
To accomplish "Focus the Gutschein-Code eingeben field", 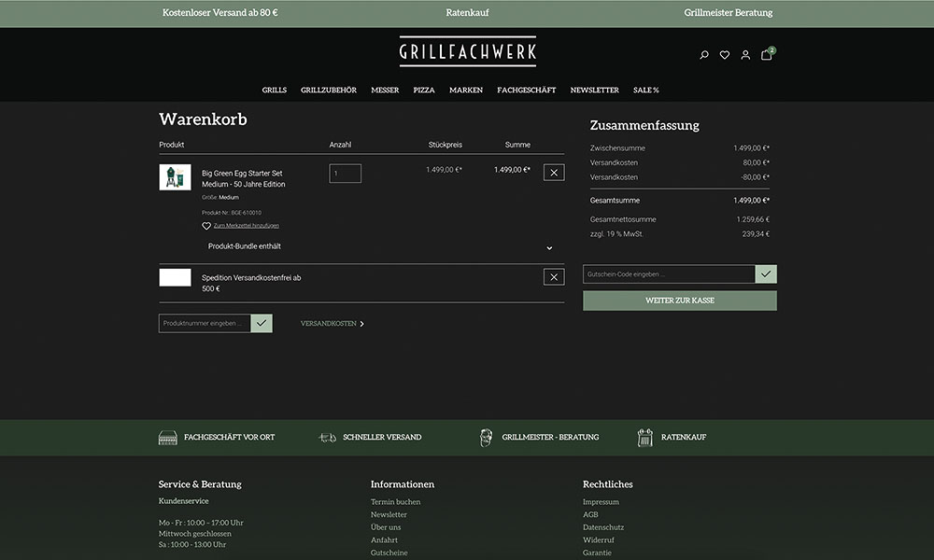I will (x=669, y=273).
